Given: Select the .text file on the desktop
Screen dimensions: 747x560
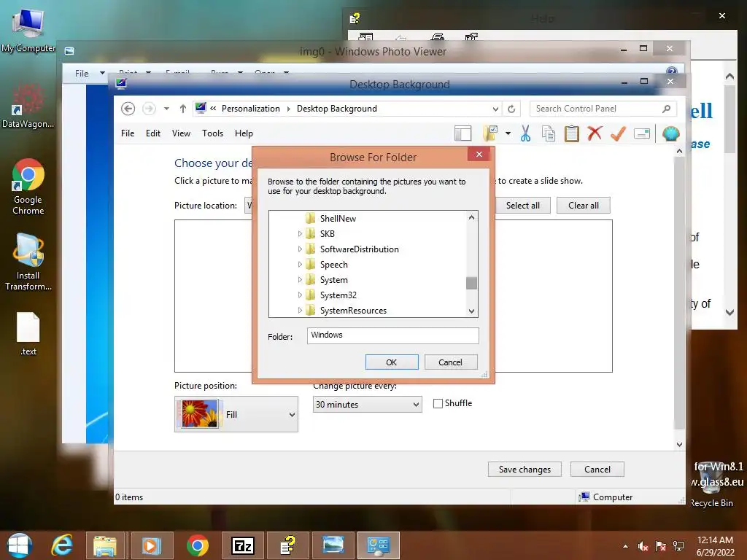Looking at the screenshot, I should click(x=28, y=334).
